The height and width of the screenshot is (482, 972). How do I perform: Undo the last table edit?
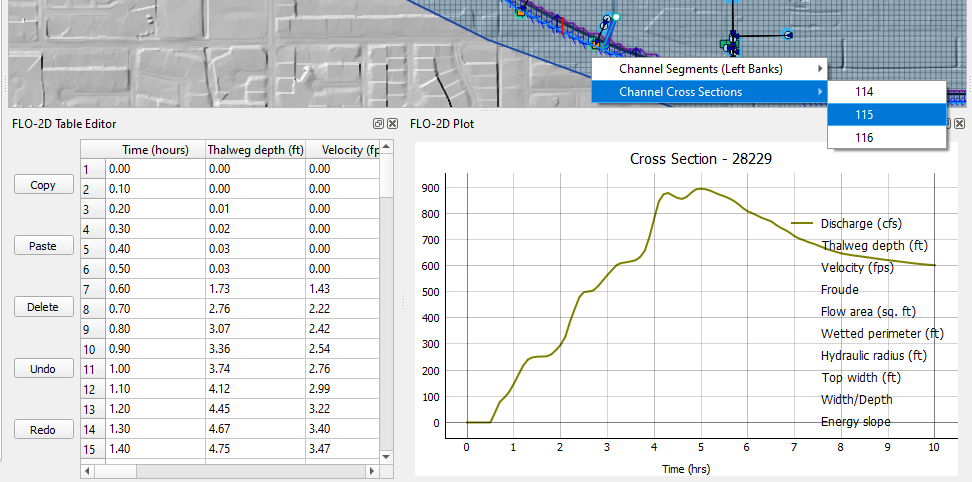tap(43, 368)
